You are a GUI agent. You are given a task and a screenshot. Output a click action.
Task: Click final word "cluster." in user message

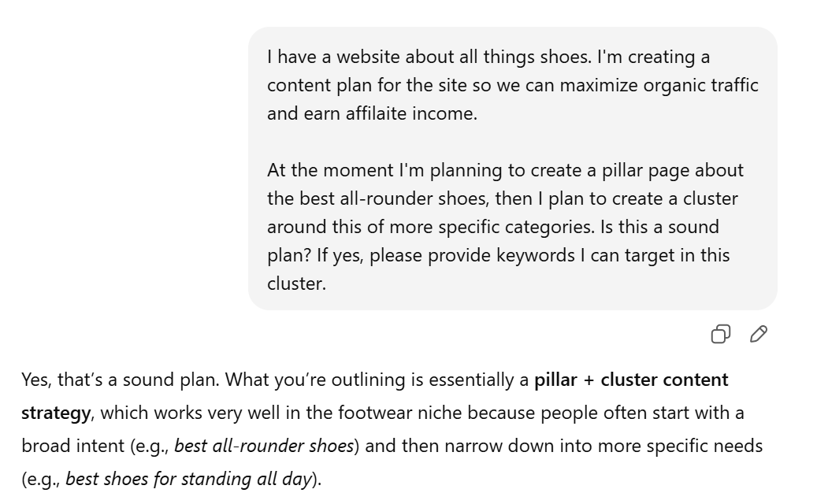click(x=296, y=283)
